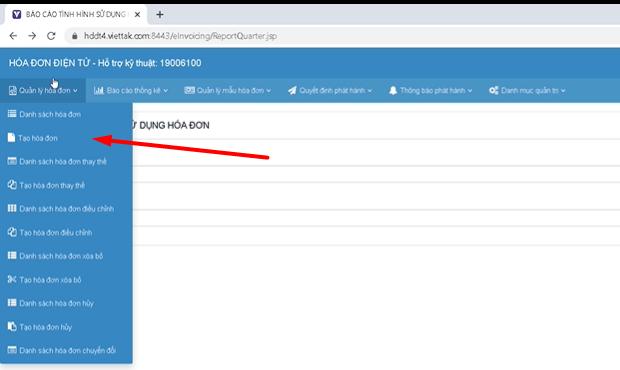Reload the page with the refresh icon
Viewport: 620px width, 370px height.
pyautogui.click(x=51, y=36)
